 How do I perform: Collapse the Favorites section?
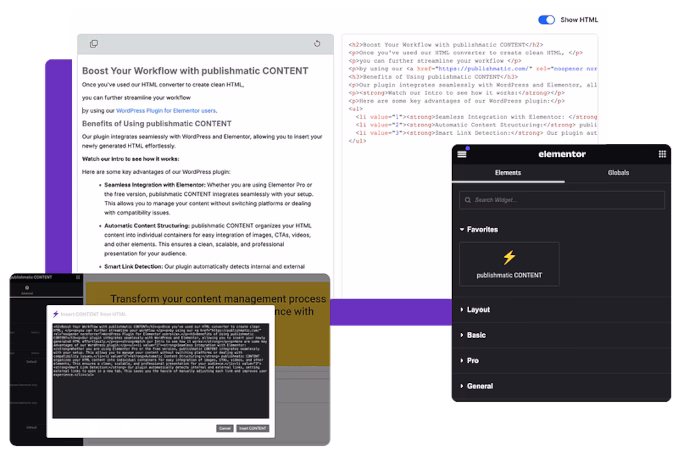click(479, 229)
